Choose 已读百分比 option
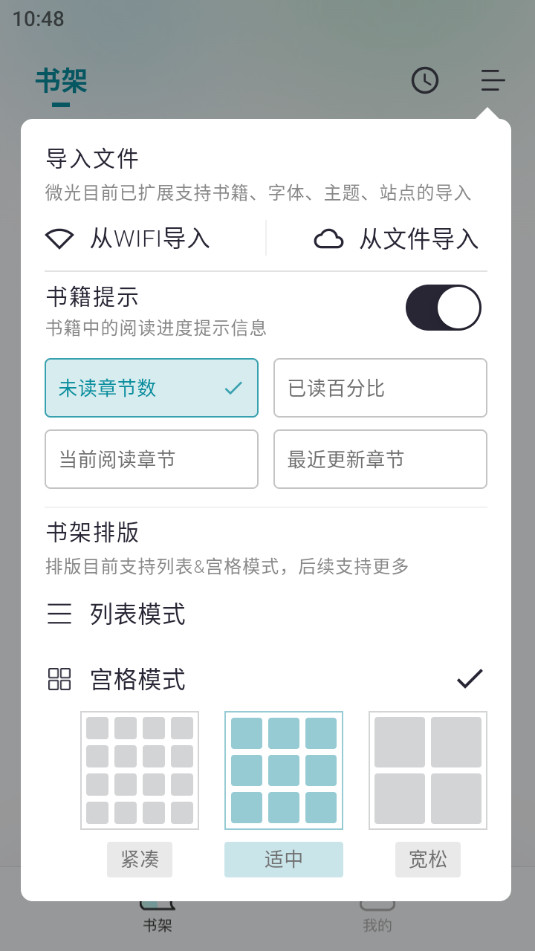The height and width of the screenshot is (951, 535). (x=380, y=388)
